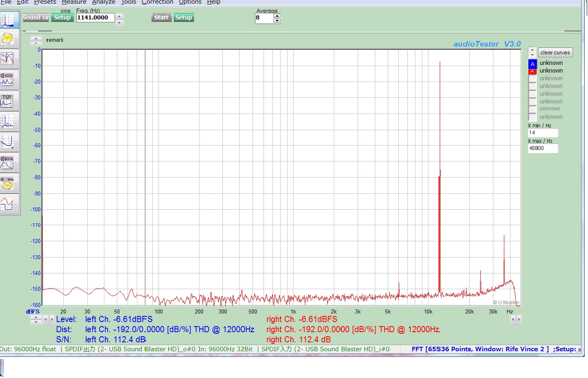This screenshot has width=588, height=378.
Task: Open the blue sweep curve tool
Action: tap(9, 142)
